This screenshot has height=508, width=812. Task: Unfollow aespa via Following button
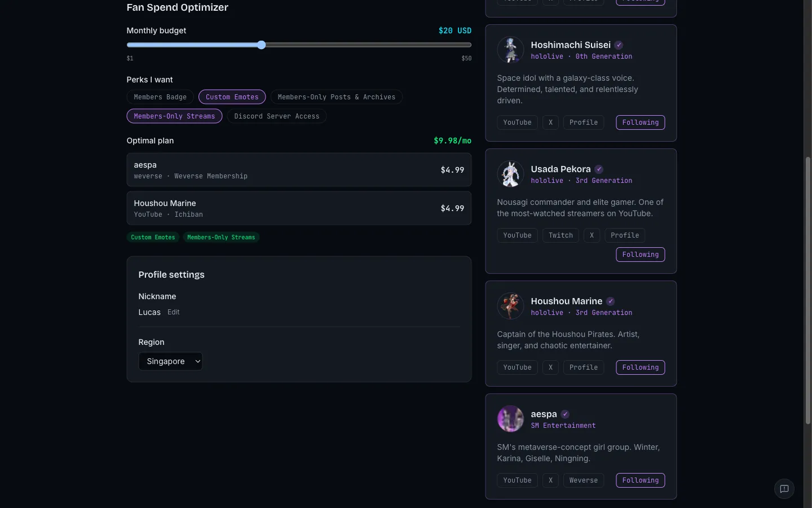click(640, 480)
